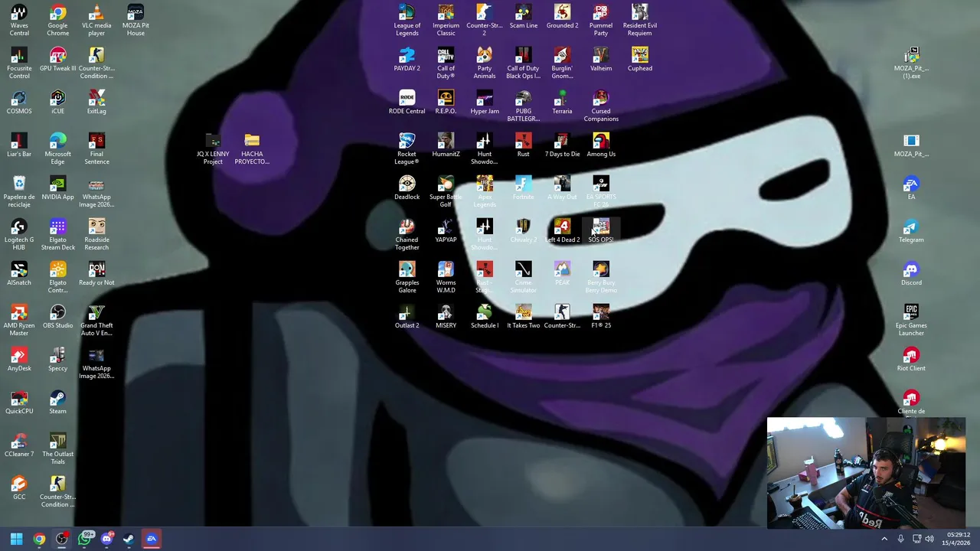Open AMD Ryzen Master shortcut
The width and height of the screenshot is (980, 551).
pyautogui.click(x=19, y=320)
